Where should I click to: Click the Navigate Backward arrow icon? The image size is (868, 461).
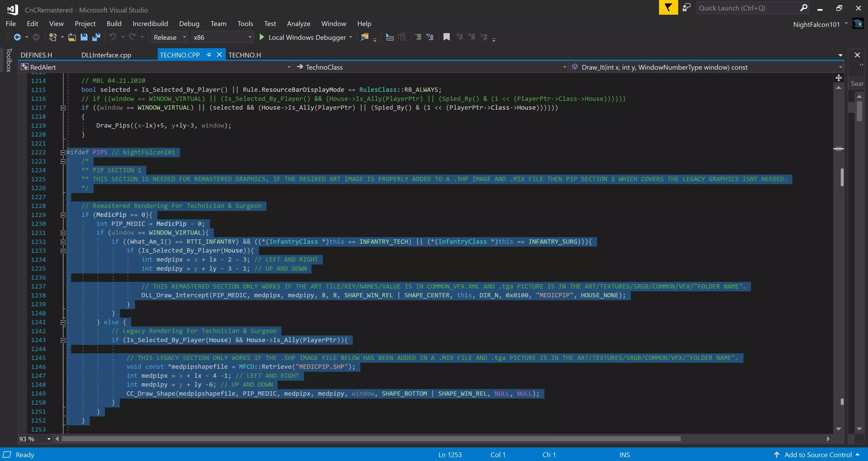click(17, 37)
